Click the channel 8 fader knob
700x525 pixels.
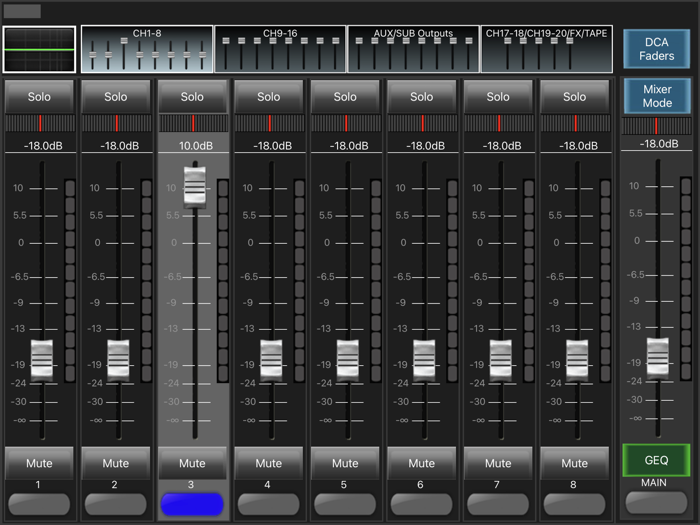(577, 360)
